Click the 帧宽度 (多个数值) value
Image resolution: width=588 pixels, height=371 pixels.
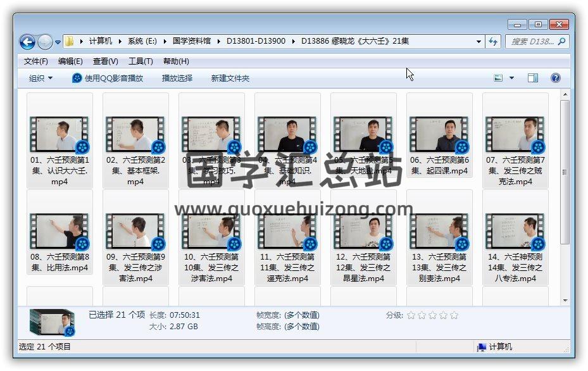point(302,315)
